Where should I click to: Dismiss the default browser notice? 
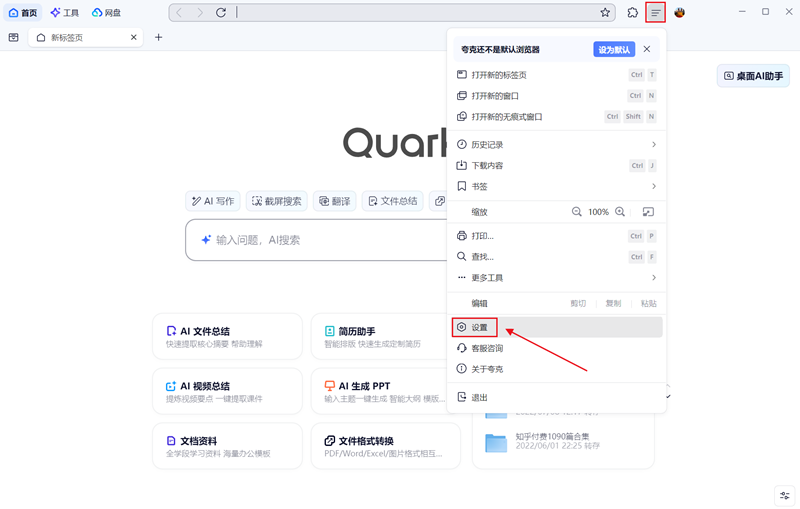[x=647, y=49]
